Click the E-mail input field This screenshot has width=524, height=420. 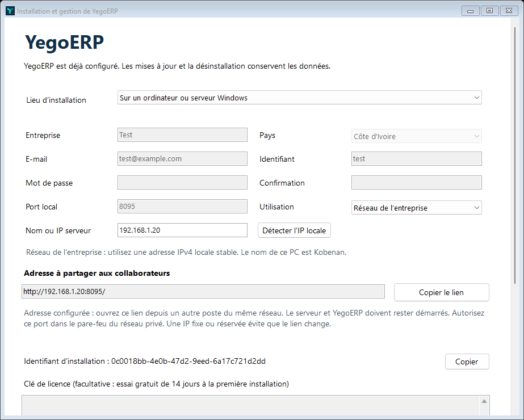point(182,159)
